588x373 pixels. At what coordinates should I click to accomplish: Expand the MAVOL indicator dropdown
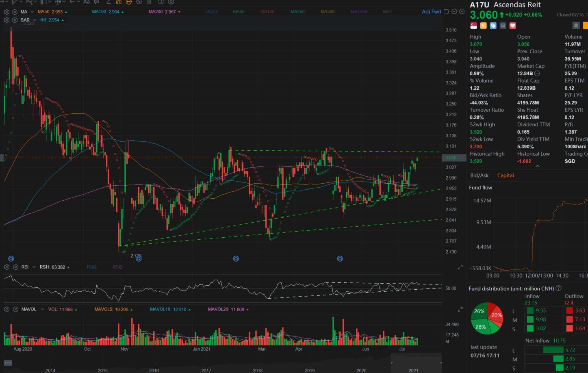click(x=42, y=309)
